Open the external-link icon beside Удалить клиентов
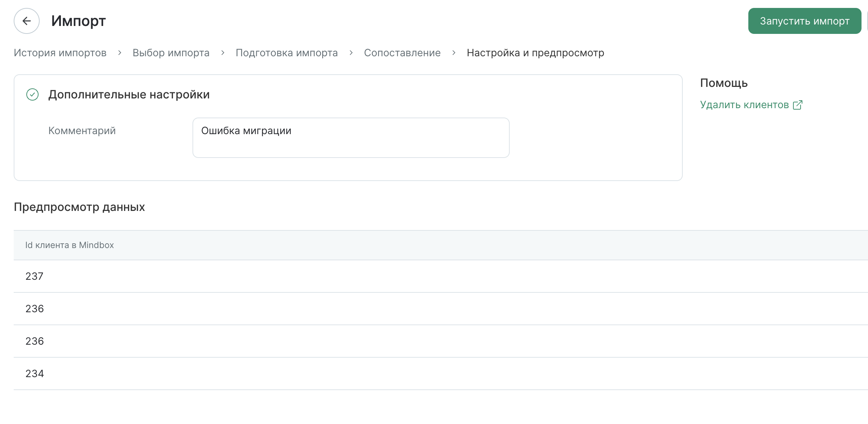This screenshot has height=424, width=868. click(x=798, y=105)
